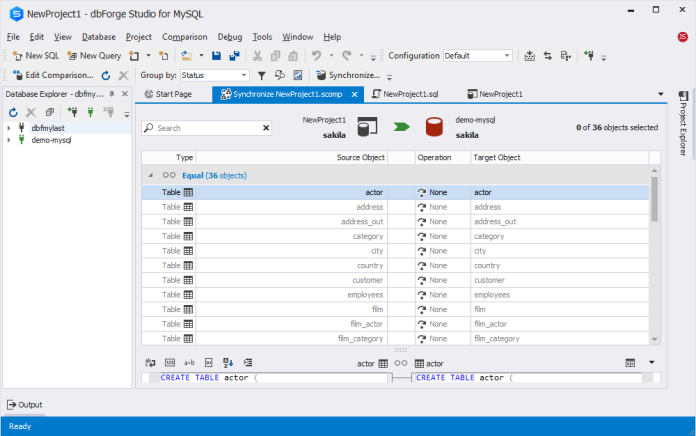Click the collapse all icon in Database Explorer
The width and height of the screenshot is (696, 436).
[x=50, y=113]
